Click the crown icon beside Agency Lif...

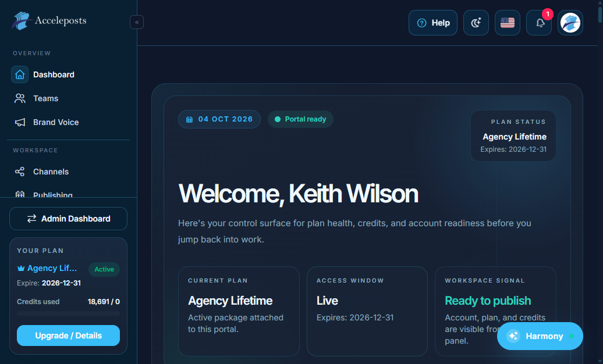point(21,268)
